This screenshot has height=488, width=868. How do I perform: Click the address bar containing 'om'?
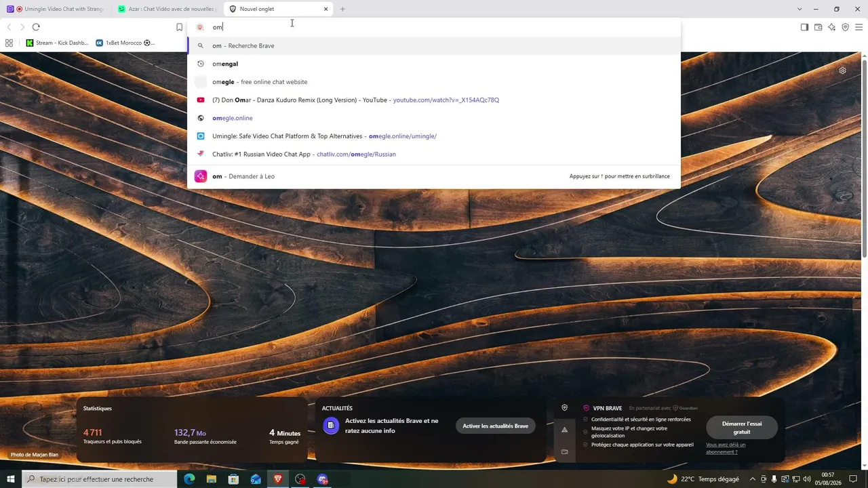click(x=434, y=27)
